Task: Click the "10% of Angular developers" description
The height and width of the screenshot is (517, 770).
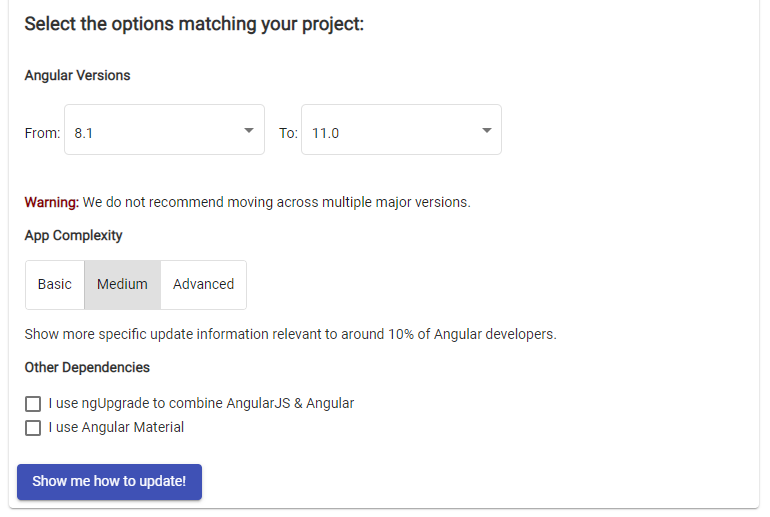Action: [x=291, y=334]
